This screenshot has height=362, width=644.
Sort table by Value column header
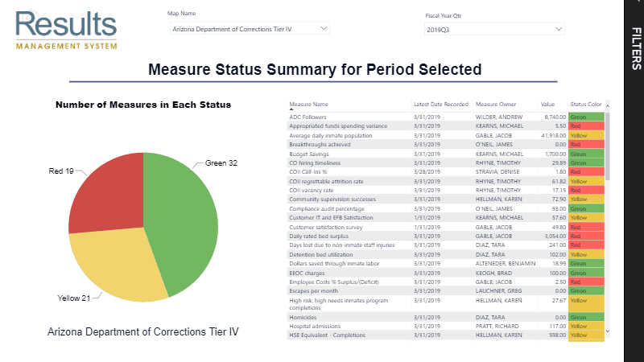(547, 105)
